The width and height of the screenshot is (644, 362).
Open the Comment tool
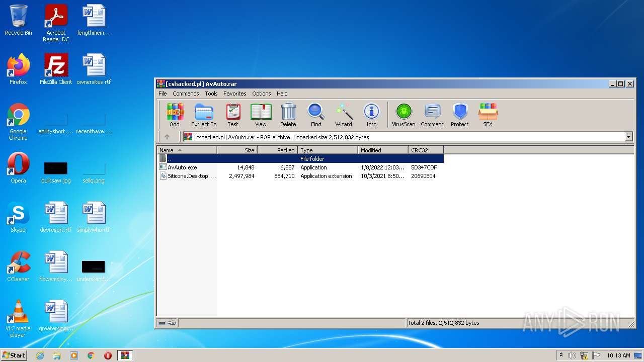432,115
